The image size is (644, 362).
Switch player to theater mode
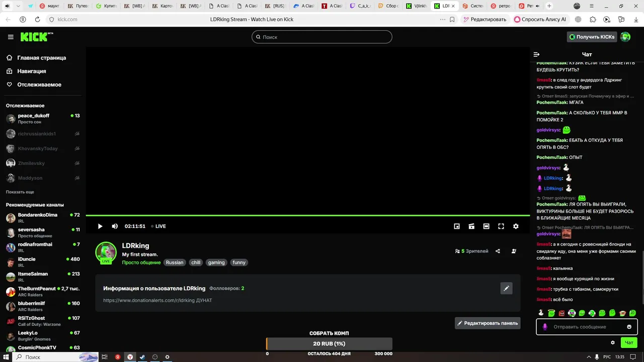click(486, 226)
